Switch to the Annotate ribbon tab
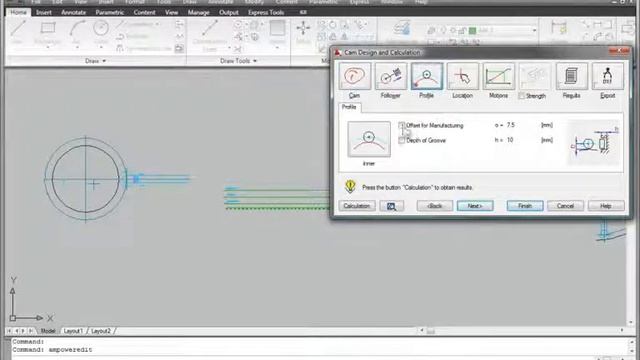 pyautogui.click(x=73, y=12)
